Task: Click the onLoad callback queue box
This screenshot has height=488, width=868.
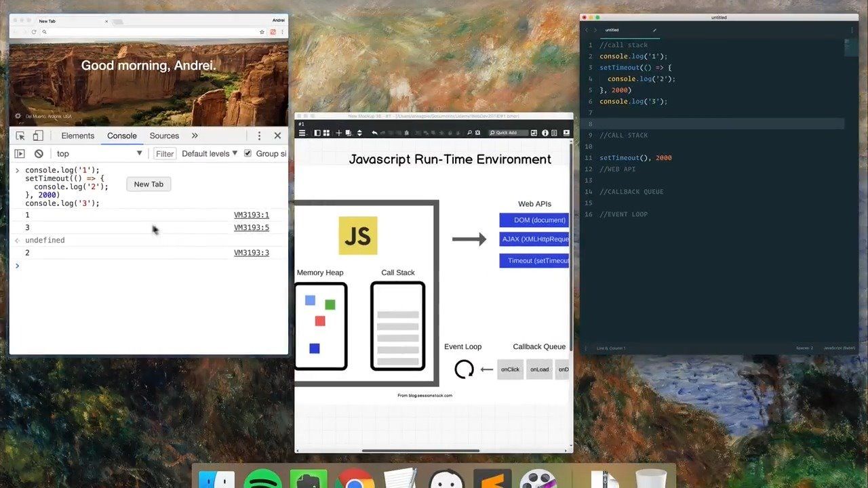Action: coord(540,369)
